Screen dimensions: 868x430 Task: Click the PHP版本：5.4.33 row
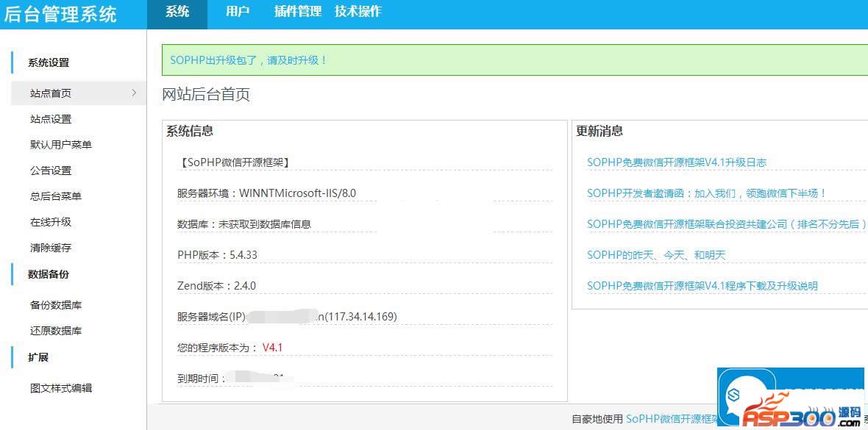point(364,254)
